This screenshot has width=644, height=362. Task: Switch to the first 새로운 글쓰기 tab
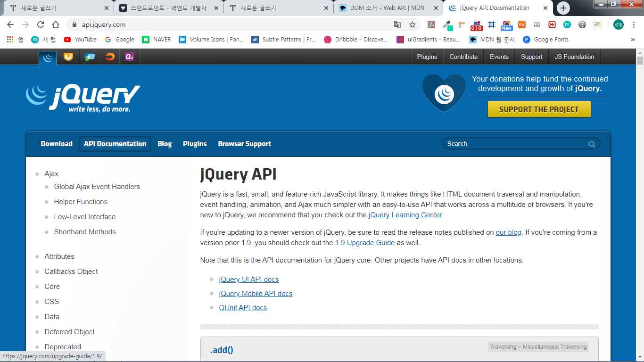click(x=58, y=8)
